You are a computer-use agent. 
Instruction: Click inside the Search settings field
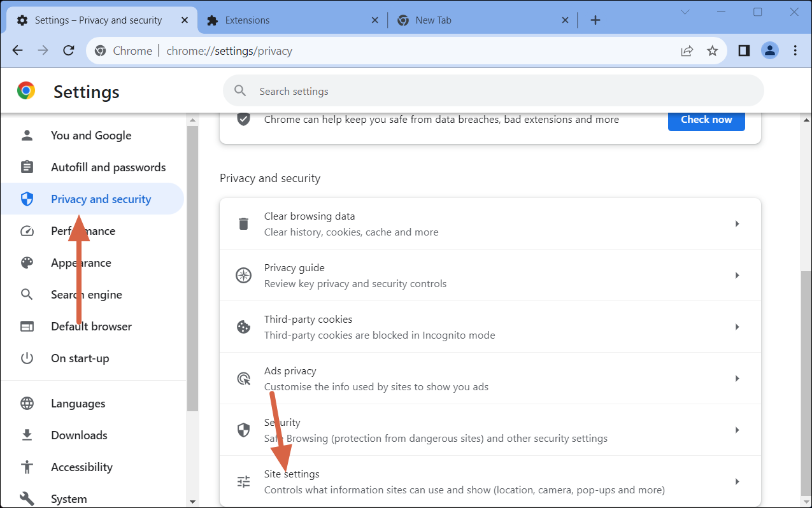446,90
